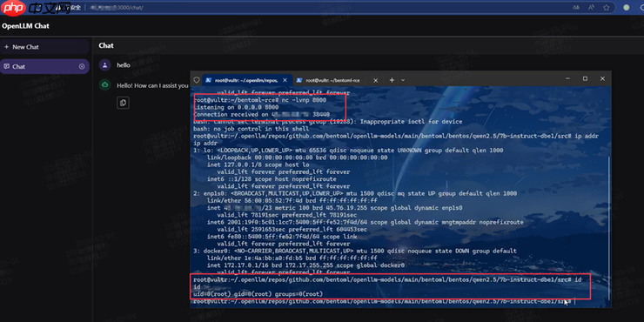The image size is (644, 322).
Task: Click the purple user avatar beside hello
Action: tap(105, 65)
